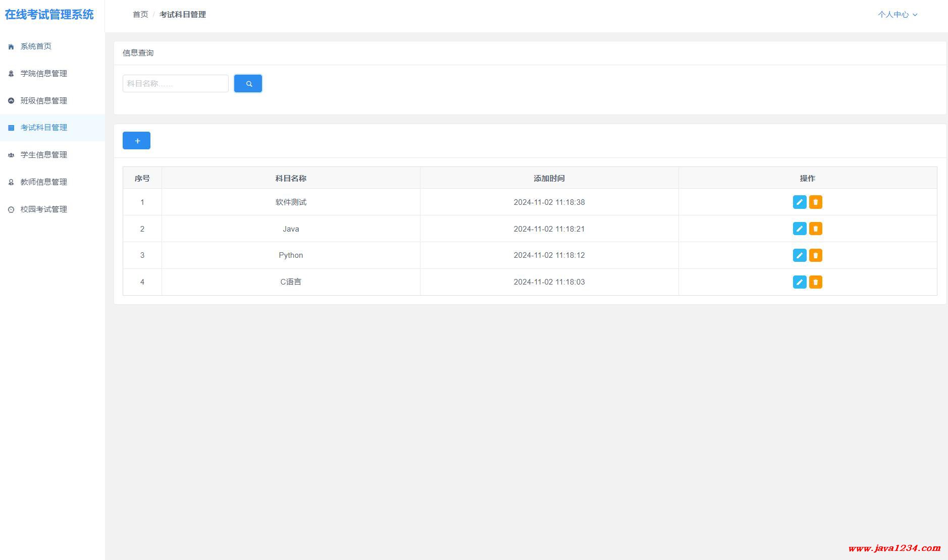This screenshot has height=560, width=948.
Task: Delete the Python subject entry
Action: pos(815,255)
